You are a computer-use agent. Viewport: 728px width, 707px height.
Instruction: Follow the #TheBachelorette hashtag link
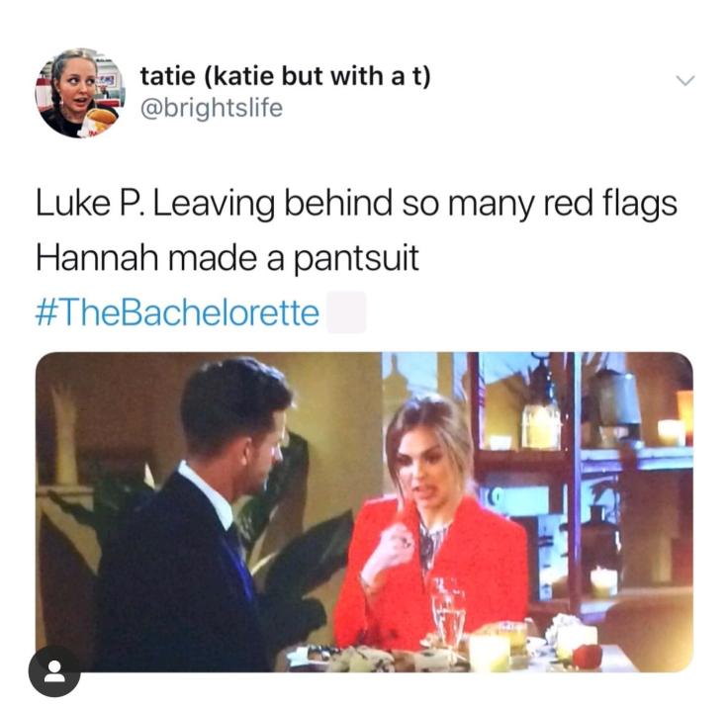(177, 312)
